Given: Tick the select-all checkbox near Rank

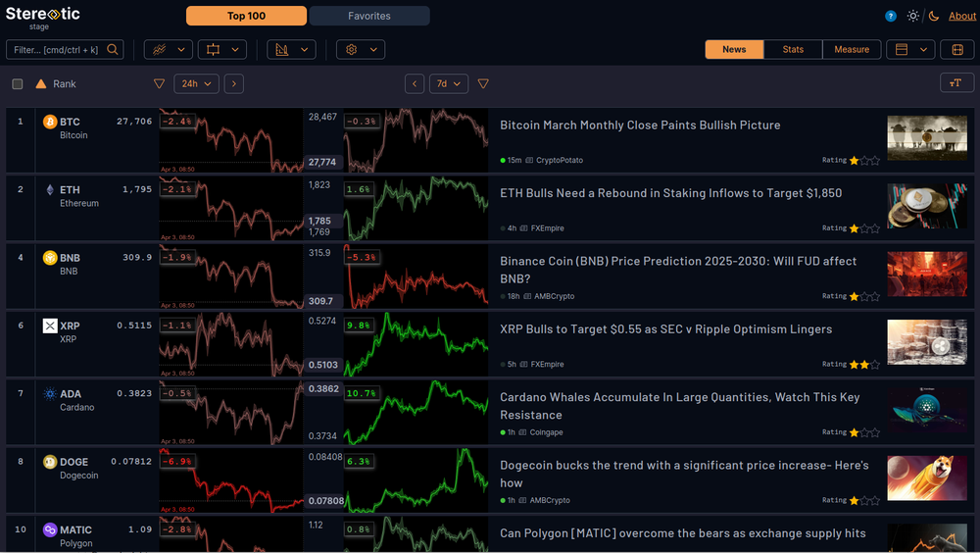Looking at the screenshot, I should click(18, 83).
